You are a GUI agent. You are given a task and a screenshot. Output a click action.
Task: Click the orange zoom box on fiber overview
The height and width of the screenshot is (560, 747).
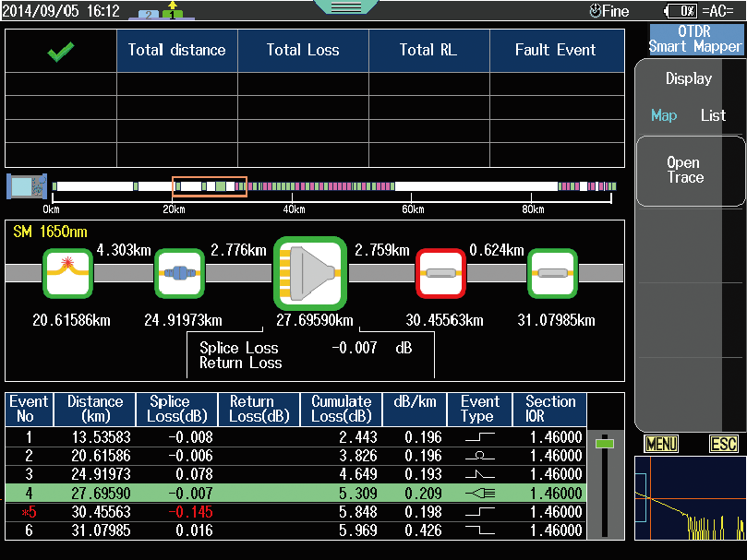pyautogui.click(x=210, y=185)
